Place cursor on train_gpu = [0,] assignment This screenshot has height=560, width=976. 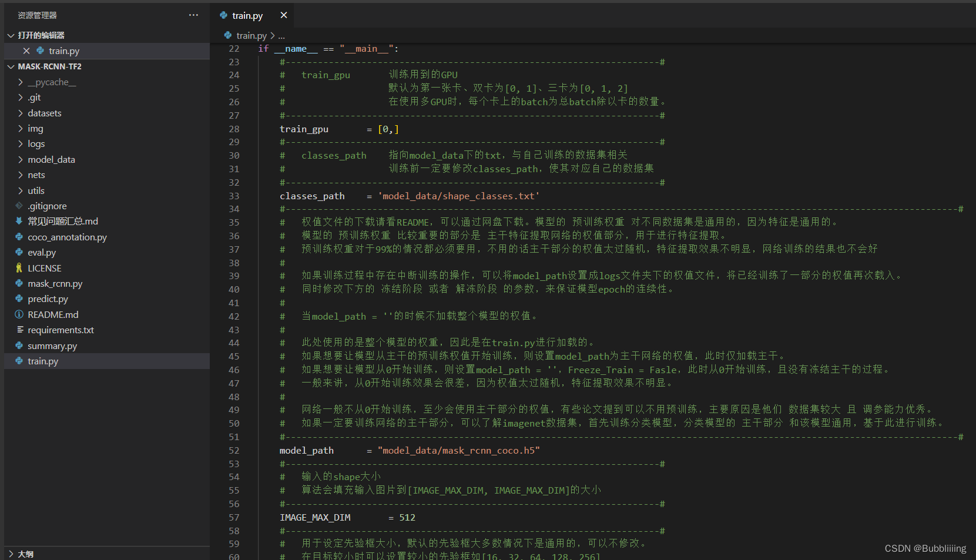click(x=339, y=129)
